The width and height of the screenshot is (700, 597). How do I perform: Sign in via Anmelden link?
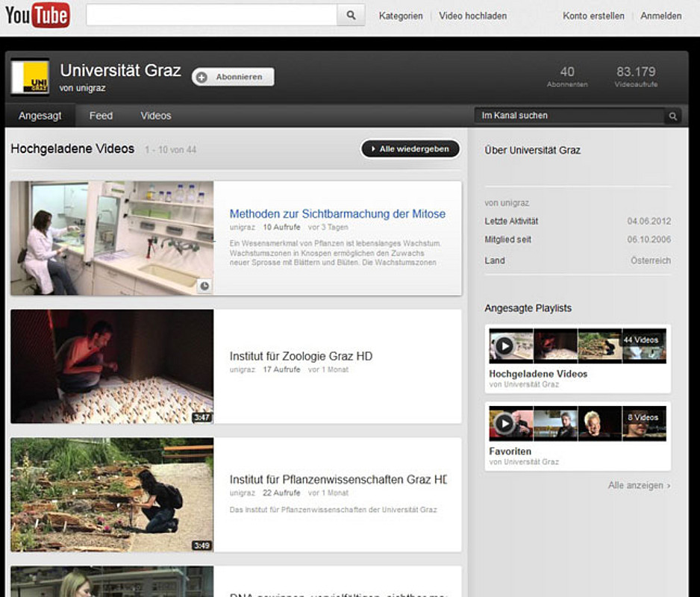(x=660, y=16)
